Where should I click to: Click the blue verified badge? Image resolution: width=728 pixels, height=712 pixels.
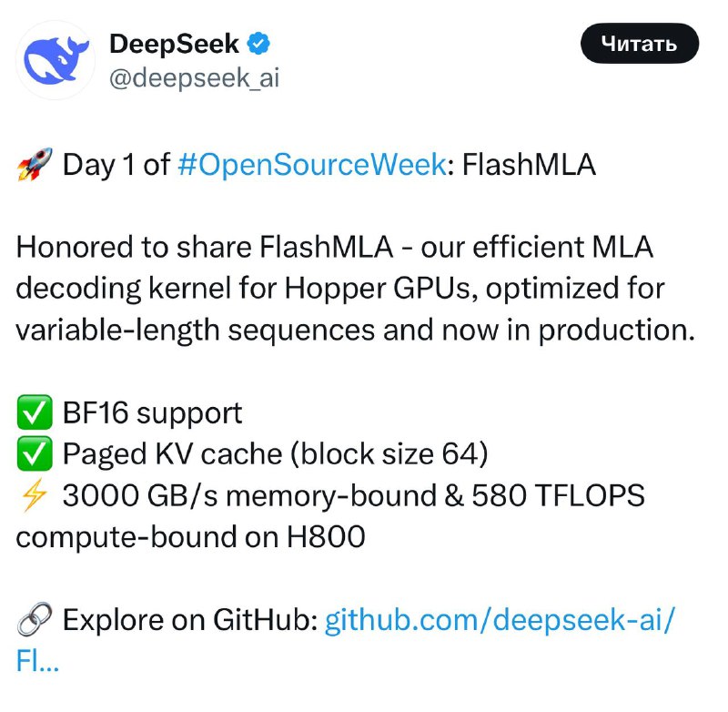tap(258, 44)
